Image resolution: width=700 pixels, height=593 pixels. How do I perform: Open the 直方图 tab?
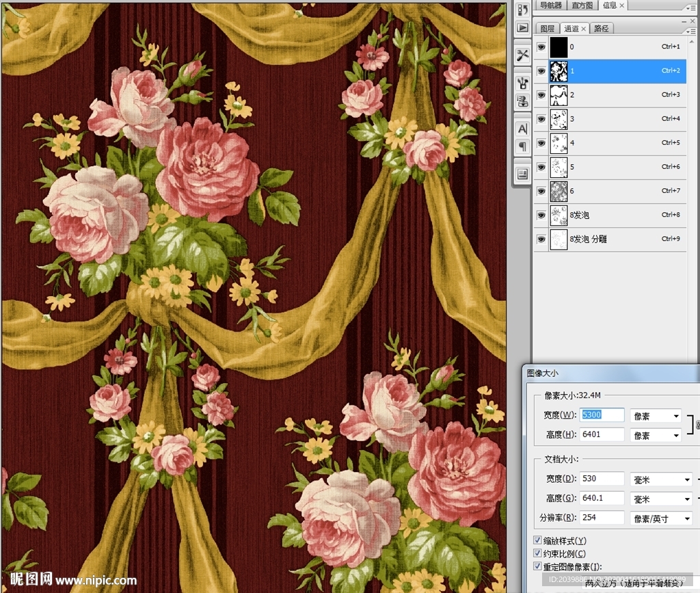(x=582, y=5)
